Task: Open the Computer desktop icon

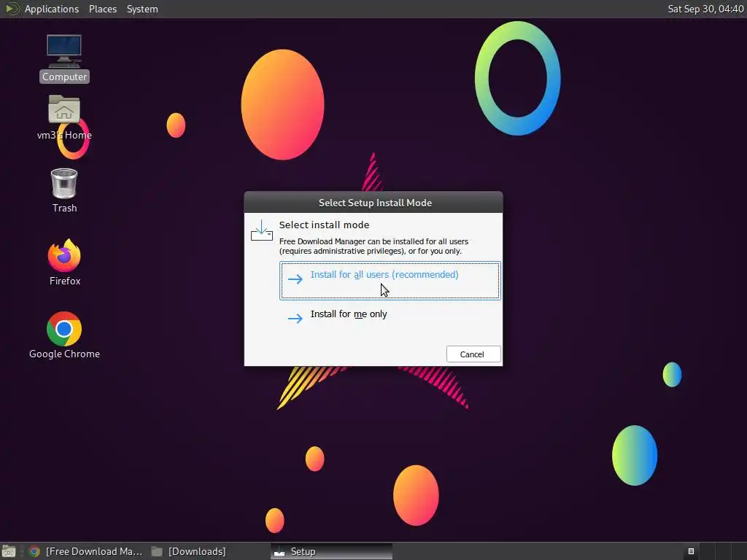Action: coord(64,58)
